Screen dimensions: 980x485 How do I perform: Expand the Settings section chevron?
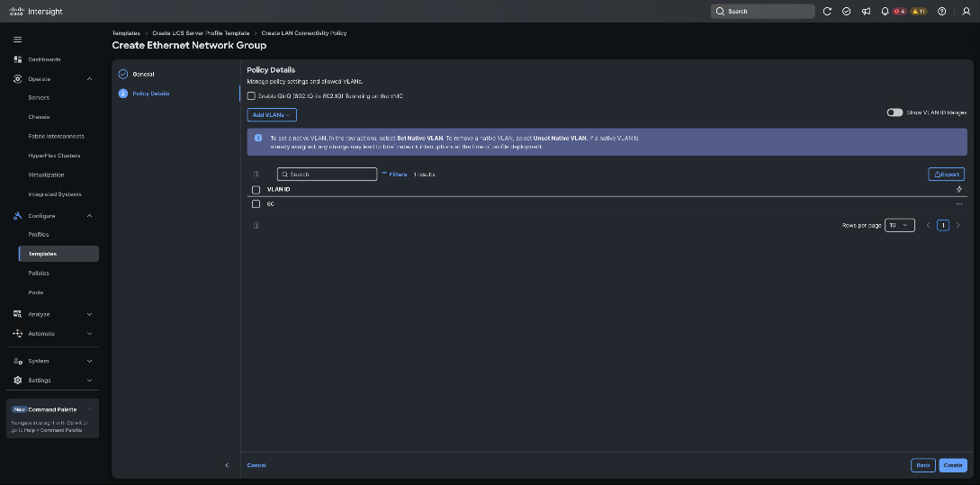coord(89,380)
